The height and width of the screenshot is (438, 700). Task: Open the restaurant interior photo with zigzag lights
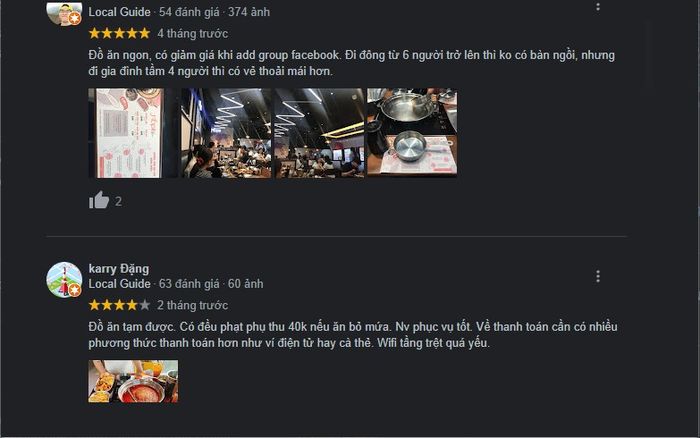coord(226,133)
